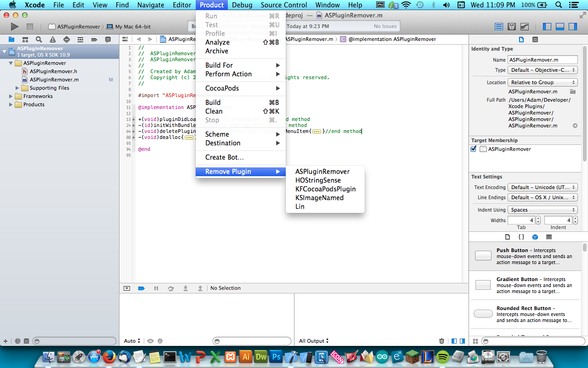Open the Type dropdown Default – Objective-C
This screenshot has height=368, width=588.
point(543,70)
